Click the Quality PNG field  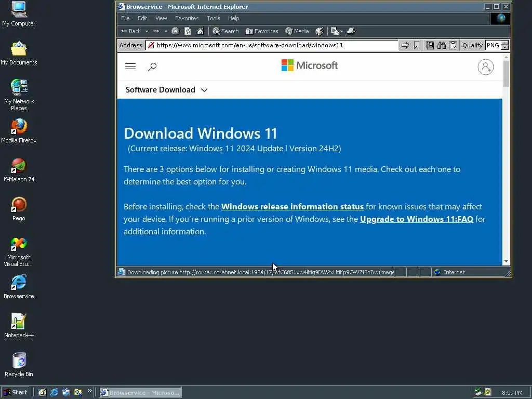(493, 45)
